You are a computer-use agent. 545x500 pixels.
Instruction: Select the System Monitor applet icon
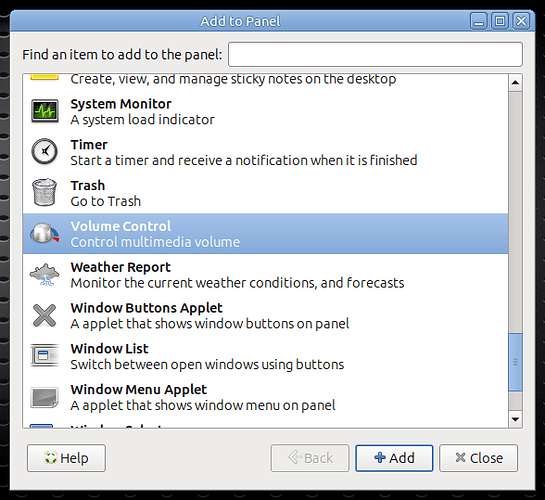pyautogui.click(x=44, y=111)
